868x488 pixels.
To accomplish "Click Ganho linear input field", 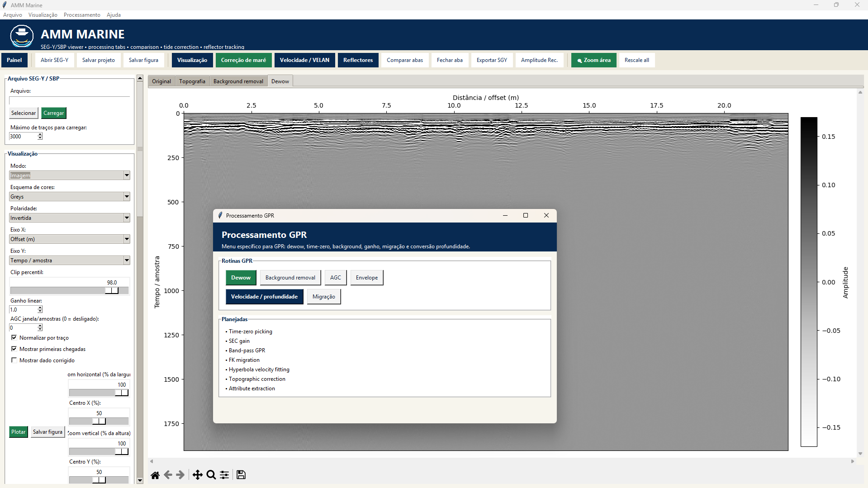I will (24, 310).
